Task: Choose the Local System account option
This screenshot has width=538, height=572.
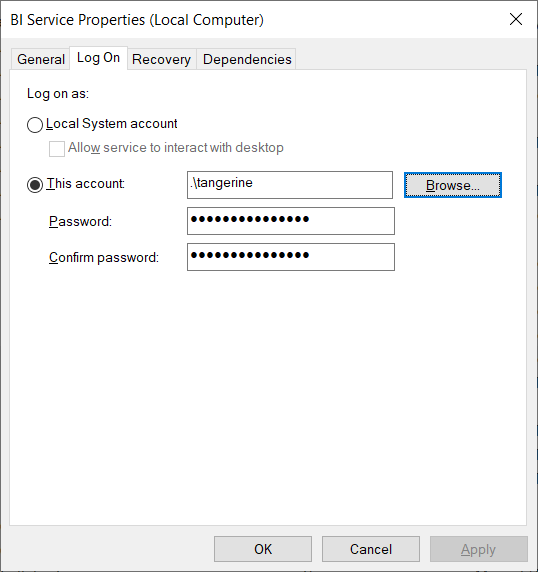Action: pos(35,125)
